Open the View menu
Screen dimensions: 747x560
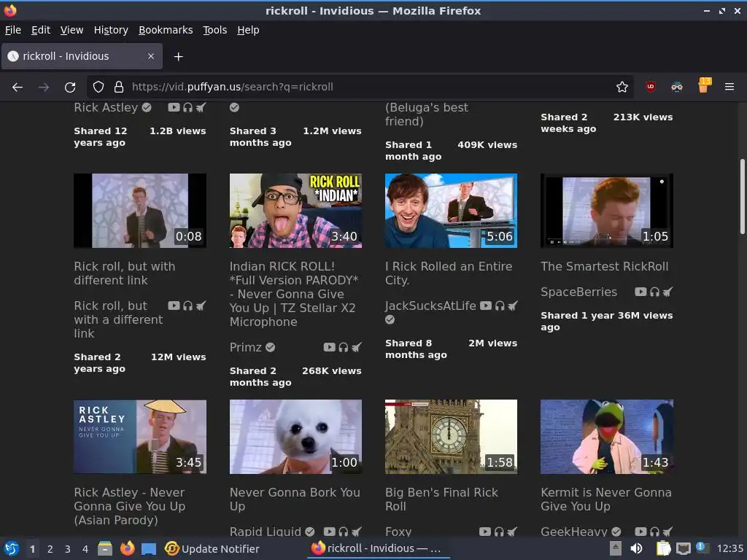pyautogui.click(x=71, y=30)
